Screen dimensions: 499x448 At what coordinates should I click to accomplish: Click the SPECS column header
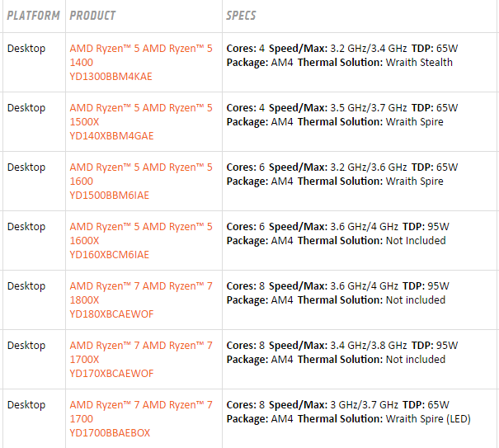[x=241, y=16]
